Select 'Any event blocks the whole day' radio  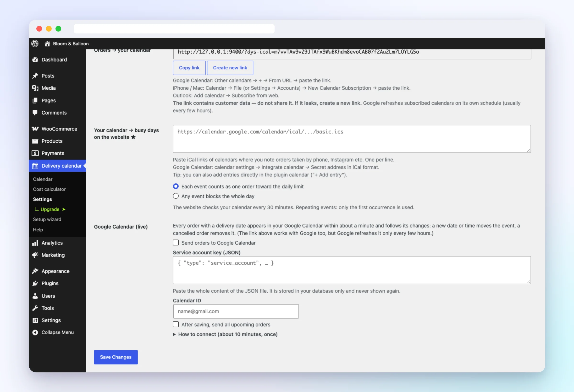click(176, 196)
